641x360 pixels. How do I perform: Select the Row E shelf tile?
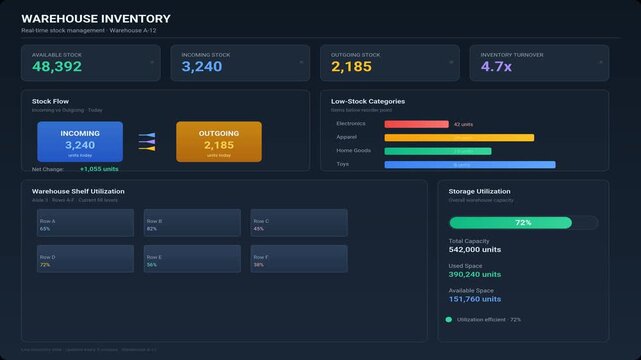192,259
